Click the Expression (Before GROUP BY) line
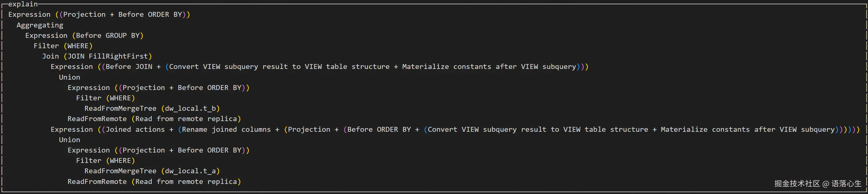Viewport: 868px width, 194px height. pyautogui.click(x=84, y=36)
